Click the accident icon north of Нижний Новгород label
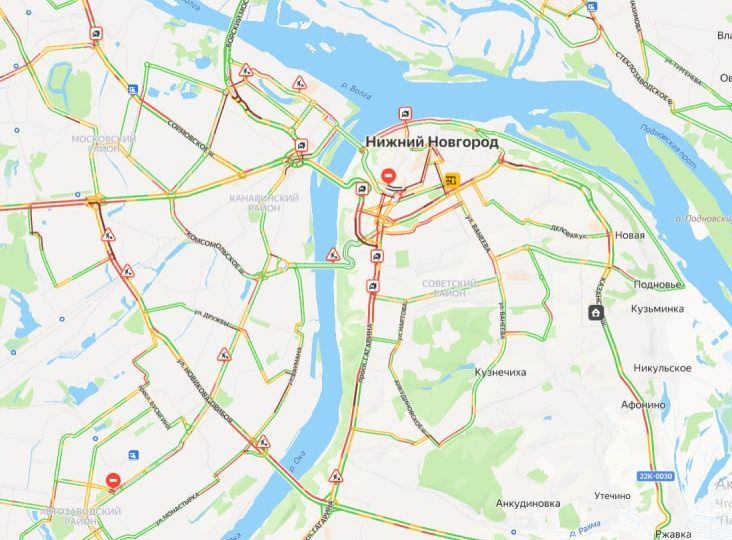732x540 pixels. tap(405, 113)
